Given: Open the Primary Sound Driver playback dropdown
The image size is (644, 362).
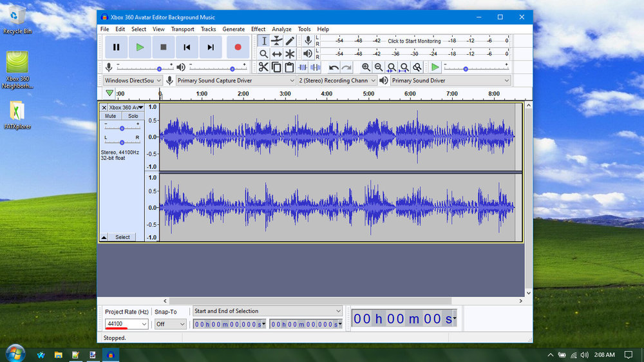Looking at the screenshot, I should click(450, 81).
